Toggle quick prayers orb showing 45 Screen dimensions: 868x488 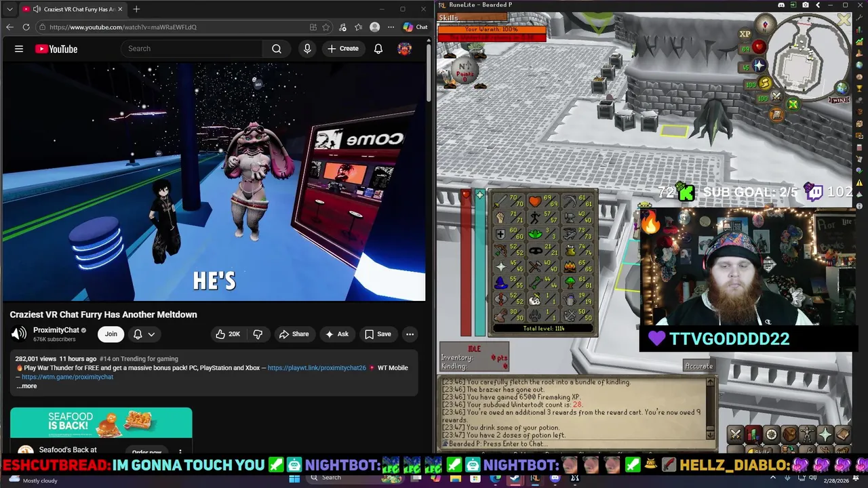coord(753,66)
